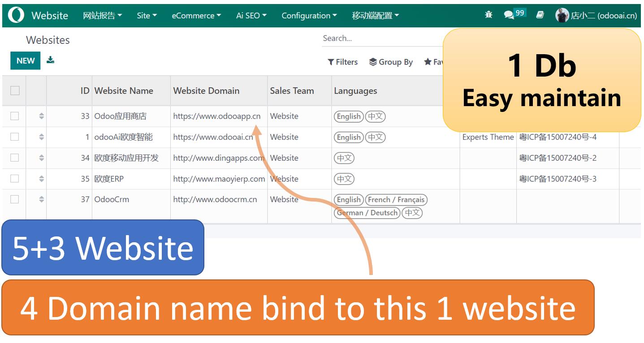
Task: Open the Filters dropdown
Action: coord(343,62)
